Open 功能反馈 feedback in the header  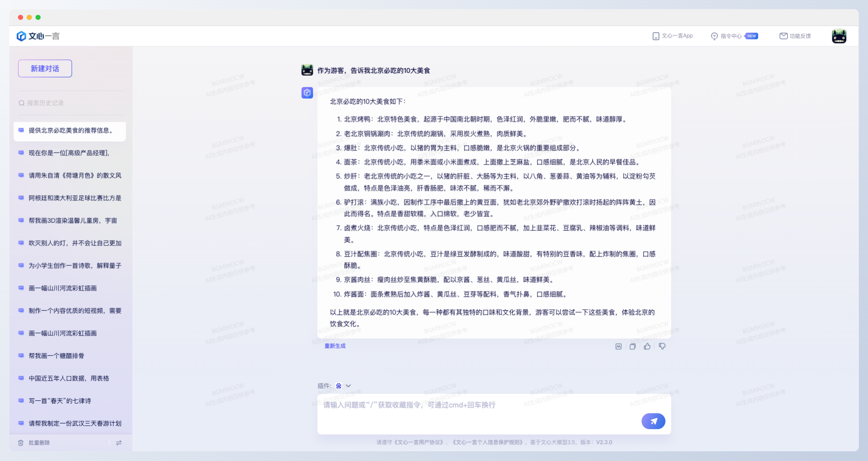click(x=795, y=36)
